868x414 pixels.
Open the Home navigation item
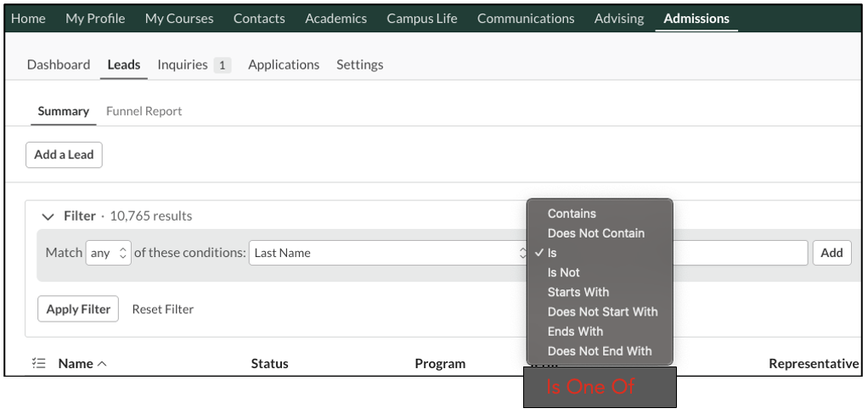pos(28,19)
